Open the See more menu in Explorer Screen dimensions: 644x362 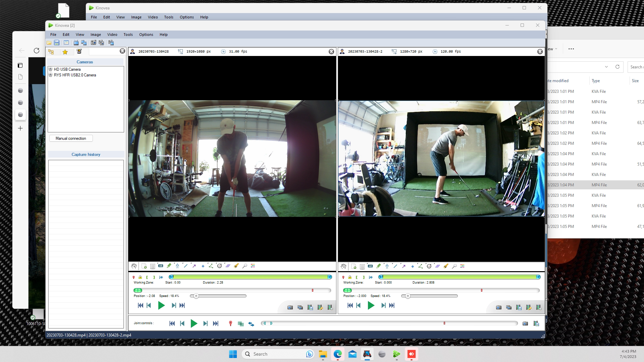coord(571,49)
